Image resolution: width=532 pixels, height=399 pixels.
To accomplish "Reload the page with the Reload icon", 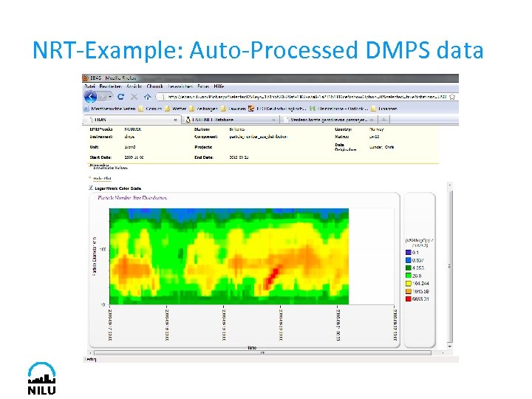I will pos(120,97).
